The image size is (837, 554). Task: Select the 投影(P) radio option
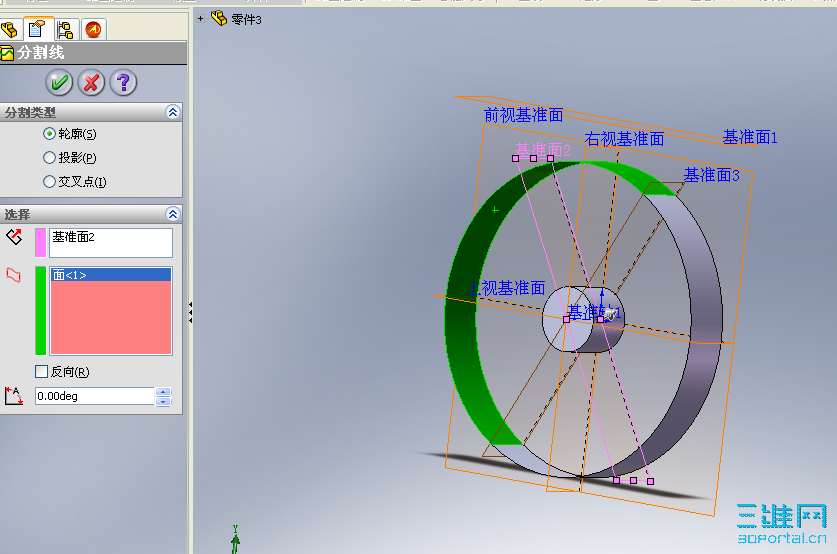(x=49, y=157)
